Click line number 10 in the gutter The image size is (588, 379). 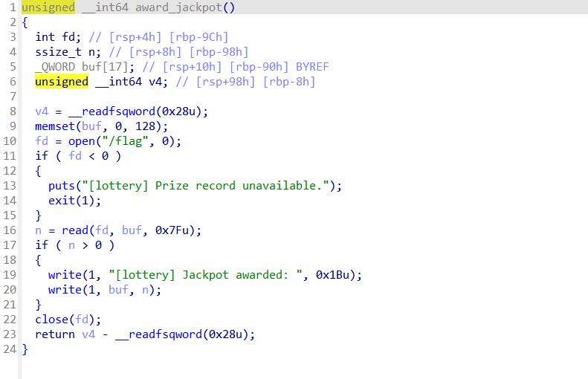10,141
